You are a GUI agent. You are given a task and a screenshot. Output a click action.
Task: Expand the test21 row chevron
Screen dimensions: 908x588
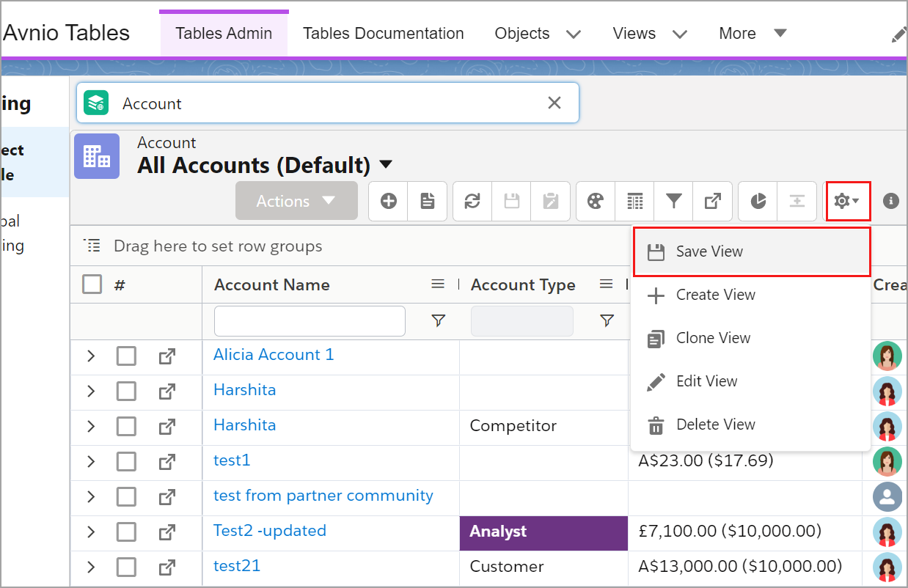(x=91, y=567)
